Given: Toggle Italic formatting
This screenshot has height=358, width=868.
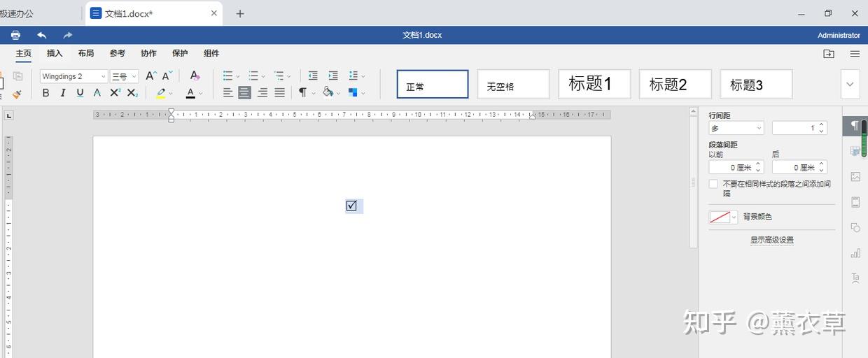Looking at the screenshot, I should tap(63, 93).
